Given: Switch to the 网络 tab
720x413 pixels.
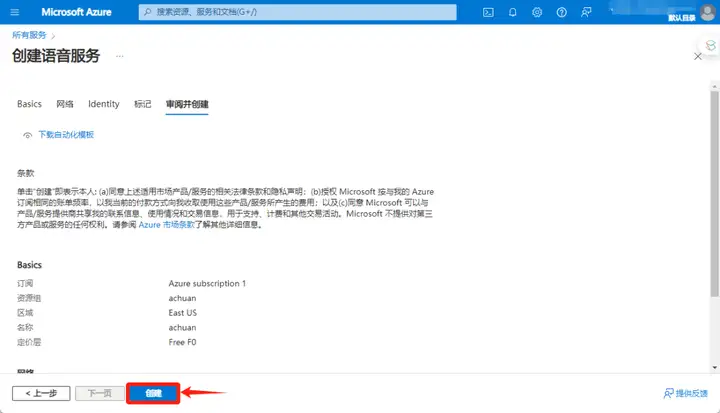Looking at the screenshot, I should coord(65,104).
